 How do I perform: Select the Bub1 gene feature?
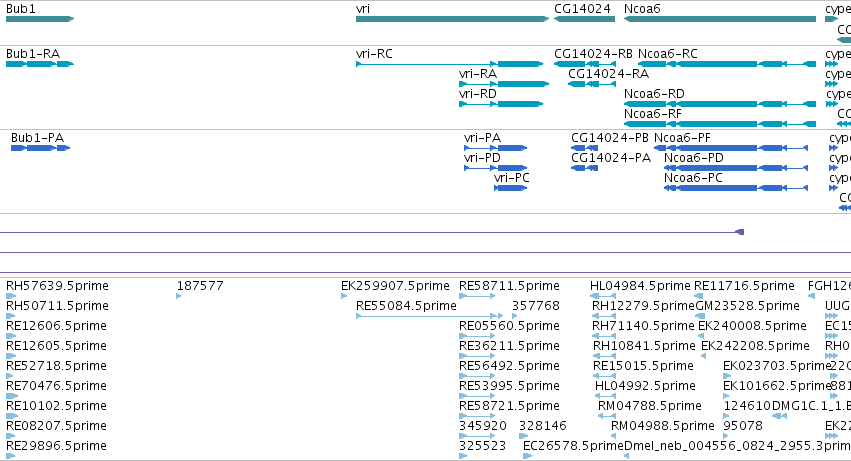point(40,19)
